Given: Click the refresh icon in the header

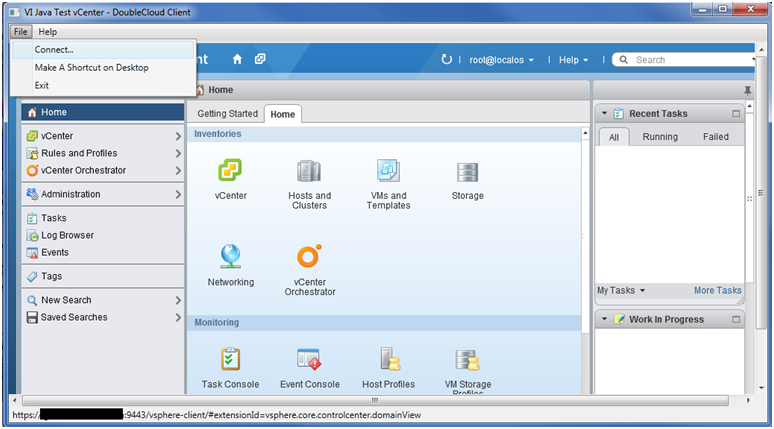Looking at the screenshot, I should click(x=446, y=59).
